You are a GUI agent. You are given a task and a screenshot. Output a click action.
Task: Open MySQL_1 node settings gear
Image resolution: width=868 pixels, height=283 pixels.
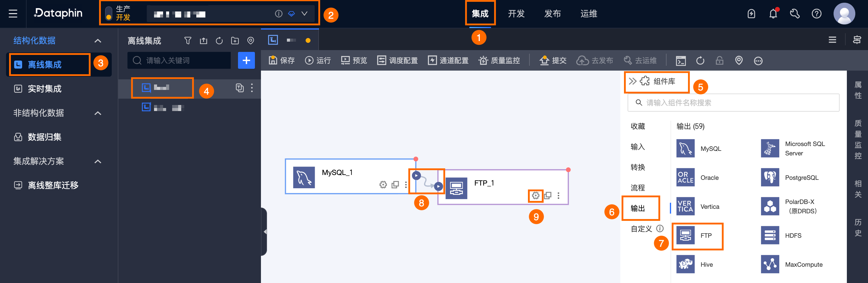pyautogui.click(x=383, y=185)
